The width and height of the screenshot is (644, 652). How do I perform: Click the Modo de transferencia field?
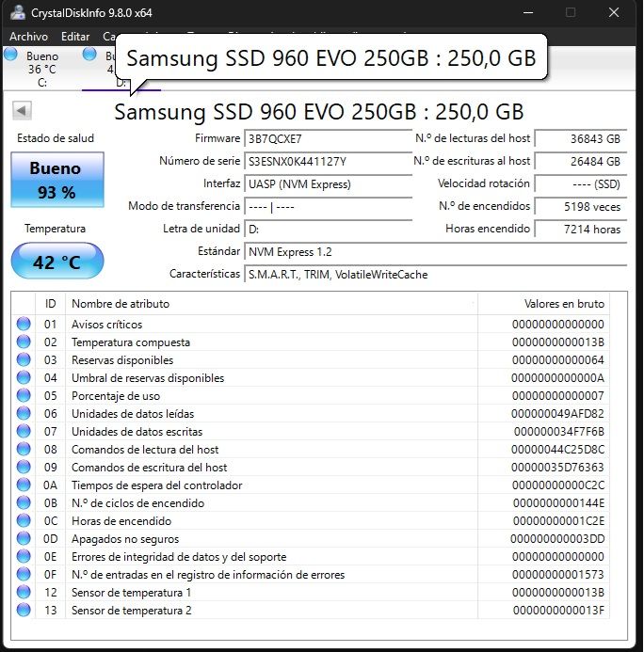(328, 206)
